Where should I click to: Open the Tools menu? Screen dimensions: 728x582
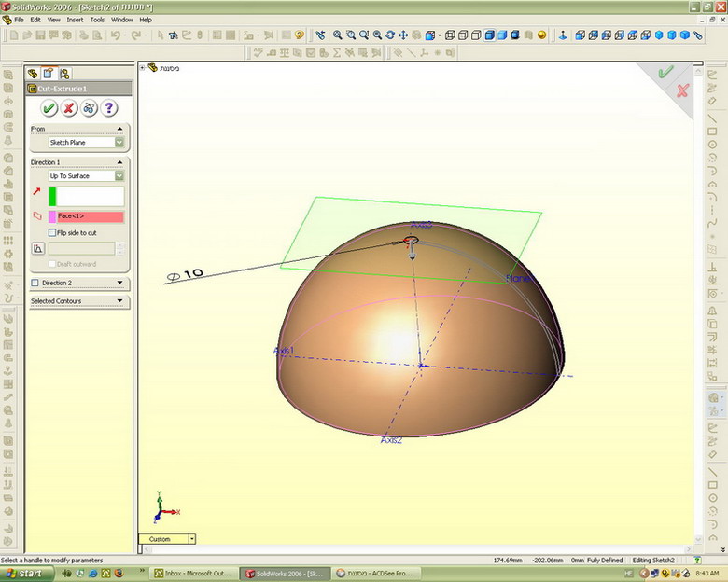tap(97, 20)
